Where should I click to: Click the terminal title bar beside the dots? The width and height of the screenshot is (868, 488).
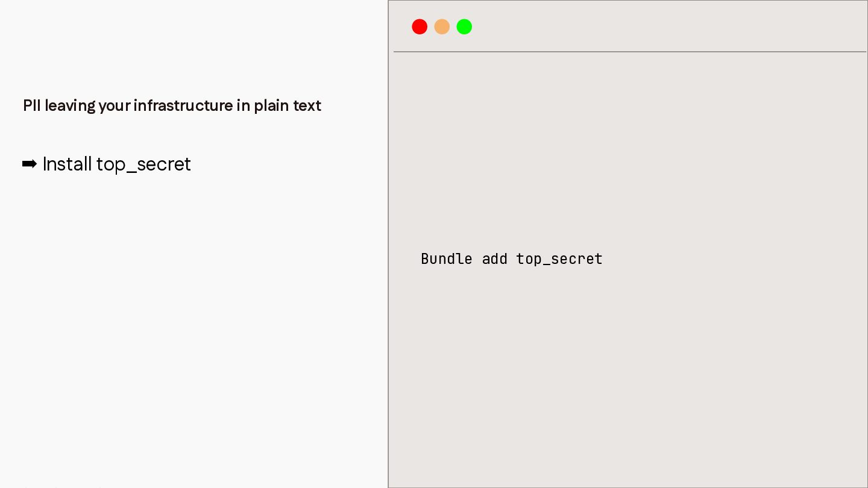tap(663, 27)
